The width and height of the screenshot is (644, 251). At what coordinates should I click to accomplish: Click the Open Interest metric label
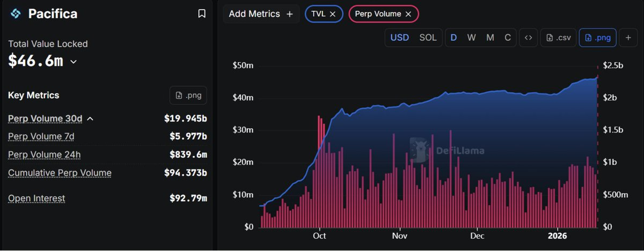(36, 198)
